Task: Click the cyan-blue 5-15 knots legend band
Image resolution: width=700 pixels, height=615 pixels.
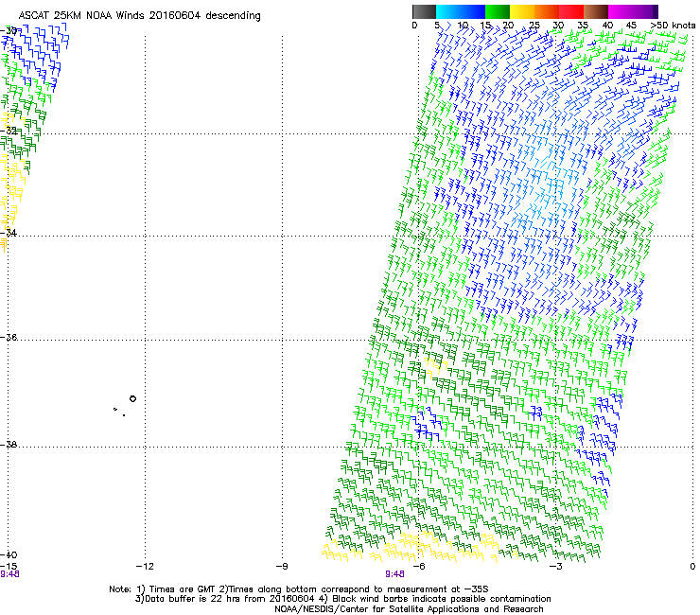Action: point(461,11)
